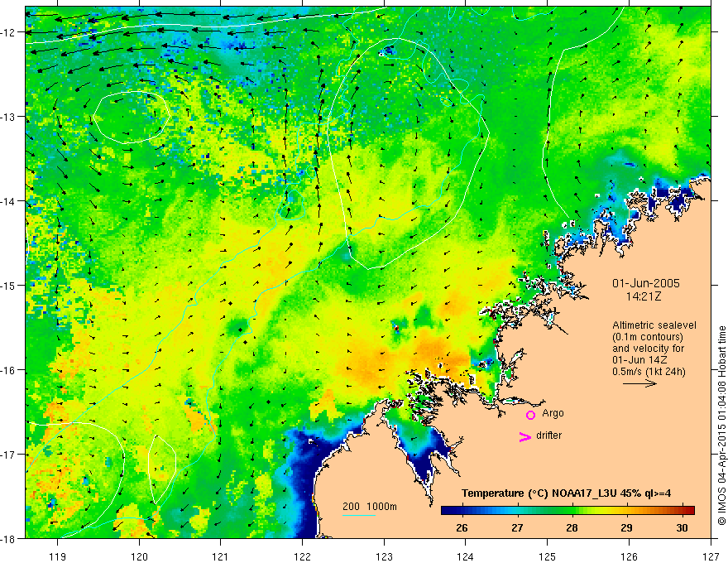
Task: Click colorbar tick label 28
Action: 572,527
